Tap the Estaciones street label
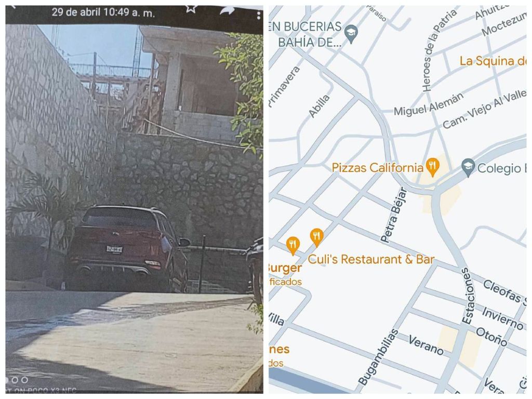The width and height of the screenshot is (532, 399). (467, 296)
